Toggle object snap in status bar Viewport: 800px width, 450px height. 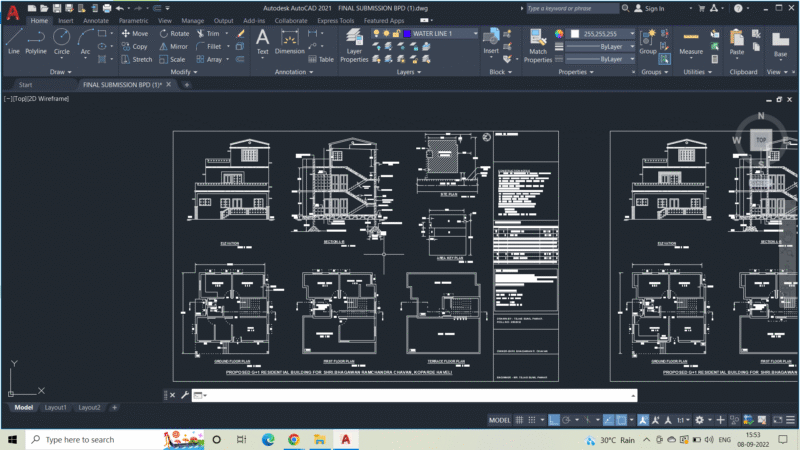[x=621, y=420]
